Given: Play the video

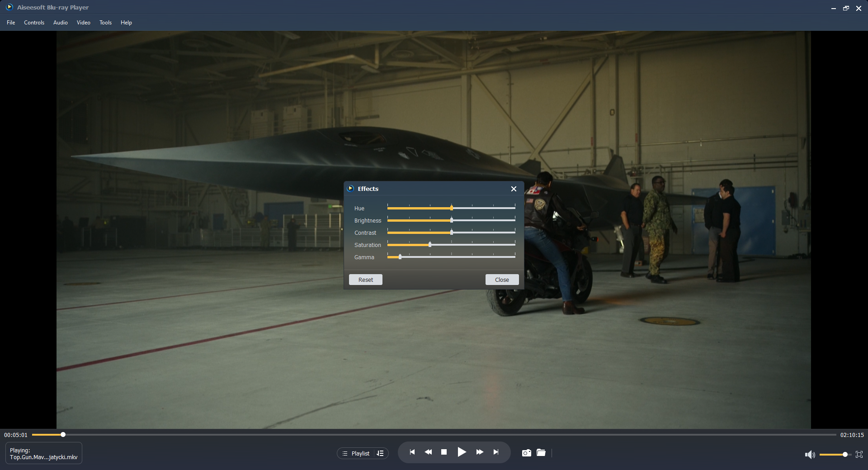Looking at the screenshot, I should click(x=462, y=452).
